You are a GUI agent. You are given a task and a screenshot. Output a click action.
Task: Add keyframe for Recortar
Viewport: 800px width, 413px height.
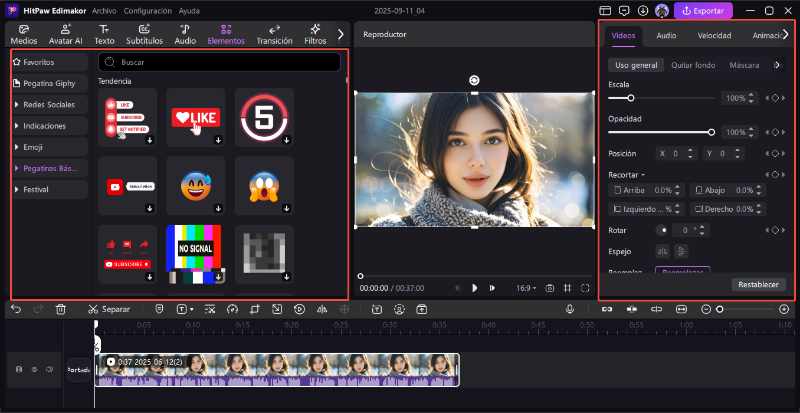(x=775, y=175)
